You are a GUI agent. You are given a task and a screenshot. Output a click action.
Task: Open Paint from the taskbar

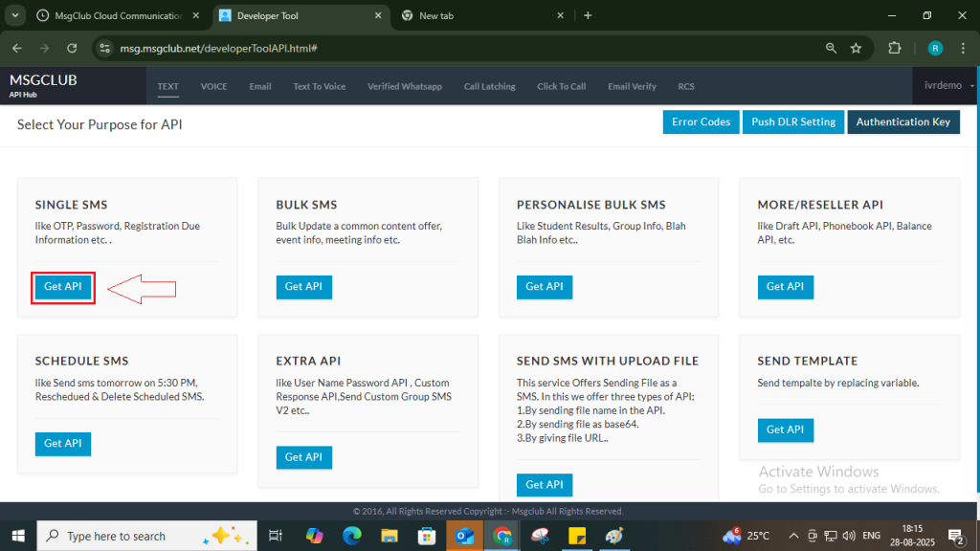coord(614,536)
